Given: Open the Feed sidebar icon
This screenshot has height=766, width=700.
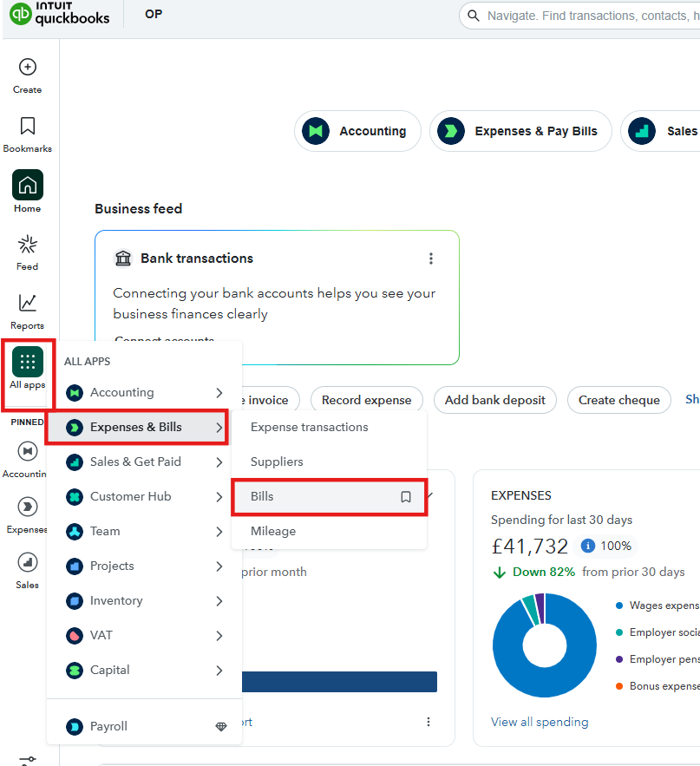Looking at the screenshot, I should tap(28, 245).
